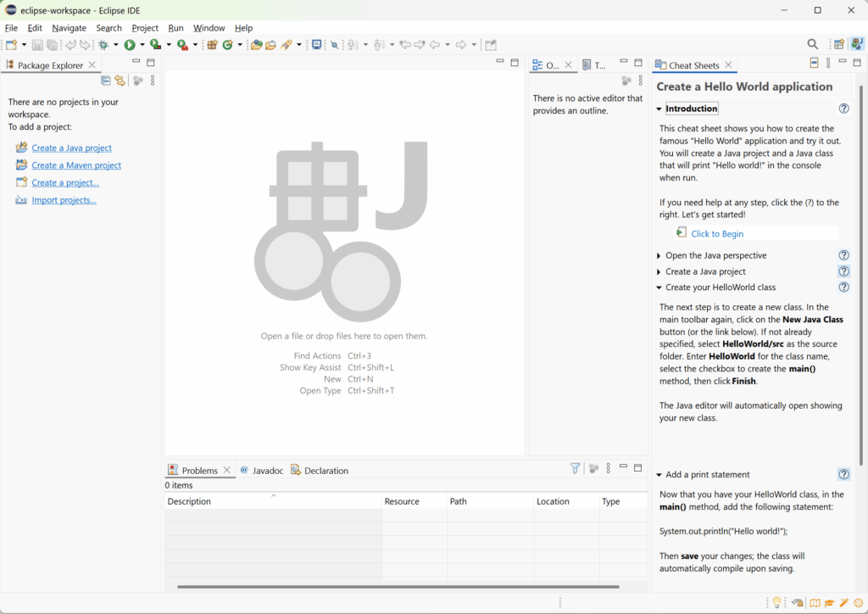Click the Create a project... link
The height and width of the screenshot is (614, 868).
coord(65,182)
